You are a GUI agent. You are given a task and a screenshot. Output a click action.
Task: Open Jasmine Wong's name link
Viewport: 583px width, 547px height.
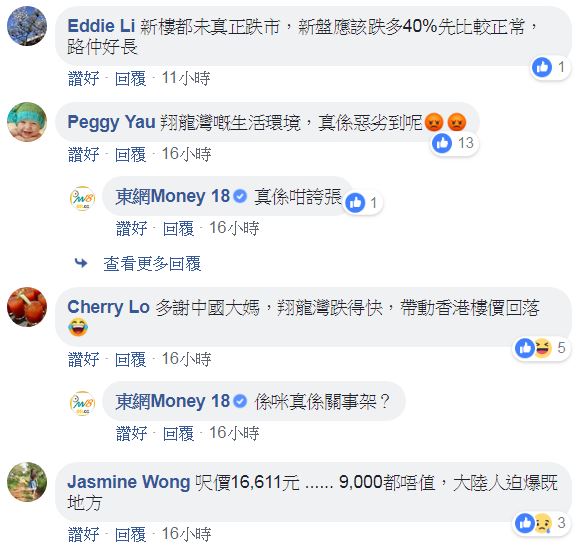click(129, 482)
